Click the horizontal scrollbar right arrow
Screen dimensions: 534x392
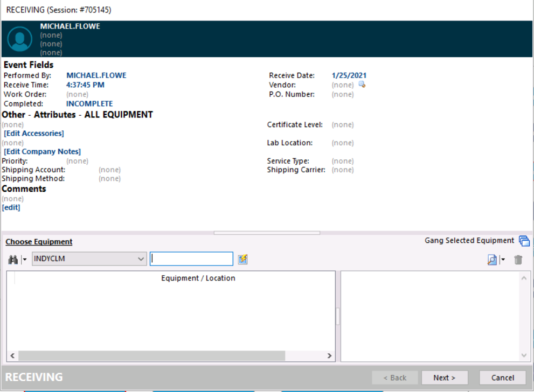[x=330, y=356]
